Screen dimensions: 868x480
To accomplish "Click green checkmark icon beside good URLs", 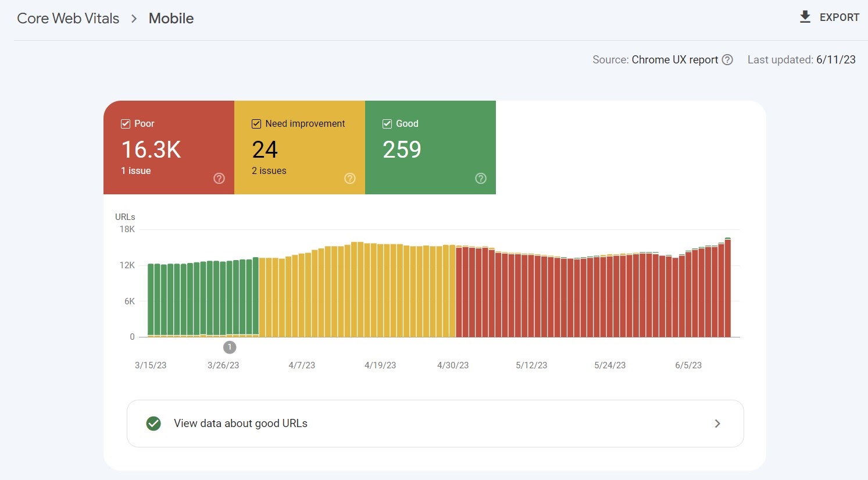I will click(x=153, y=424).
